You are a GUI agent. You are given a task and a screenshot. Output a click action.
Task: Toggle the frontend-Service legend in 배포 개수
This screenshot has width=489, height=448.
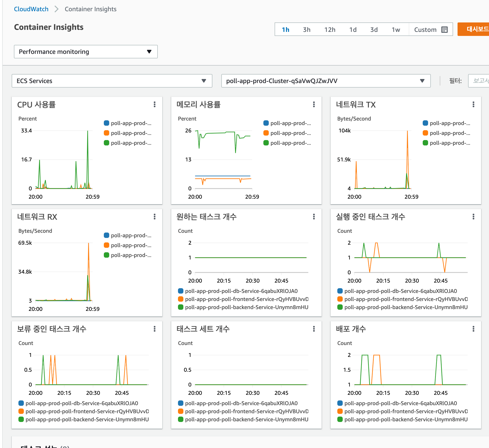point(406,411)
